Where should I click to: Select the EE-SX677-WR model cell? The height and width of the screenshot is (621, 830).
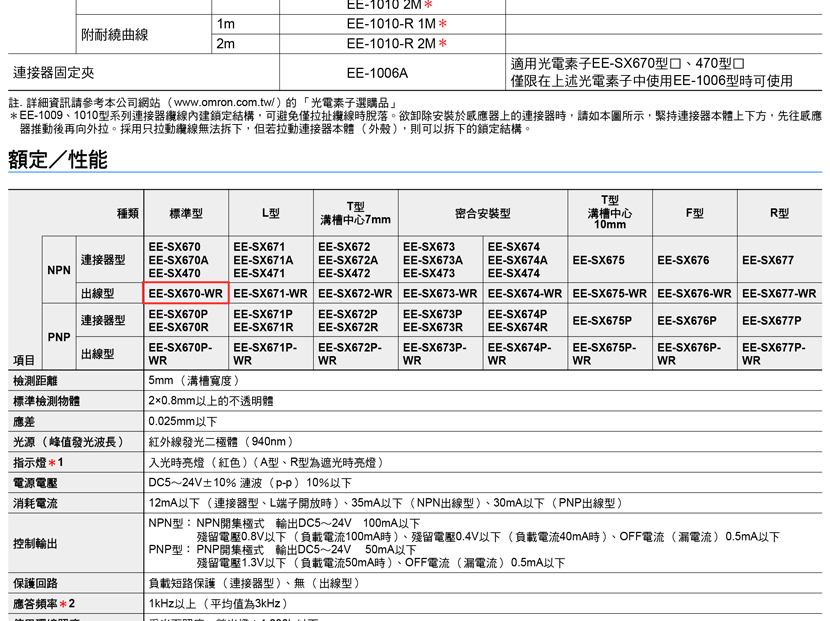[781, 293]
